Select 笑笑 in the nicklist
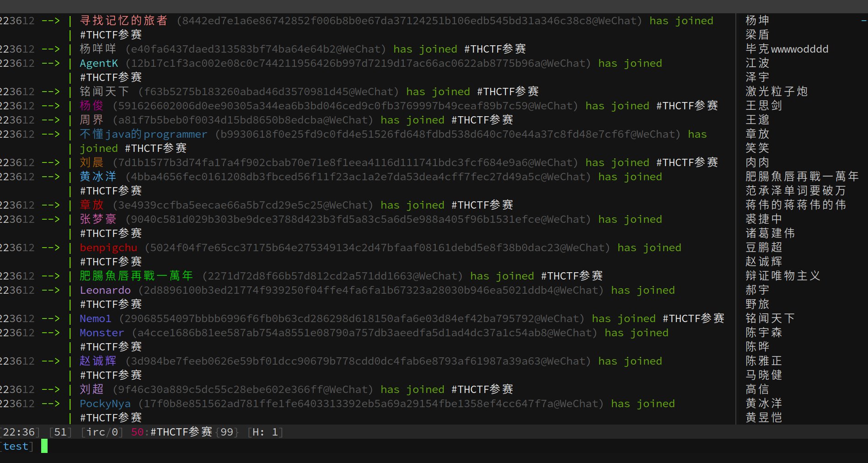The width and height of the screenshot is (868, 463). tap(757, 148)
